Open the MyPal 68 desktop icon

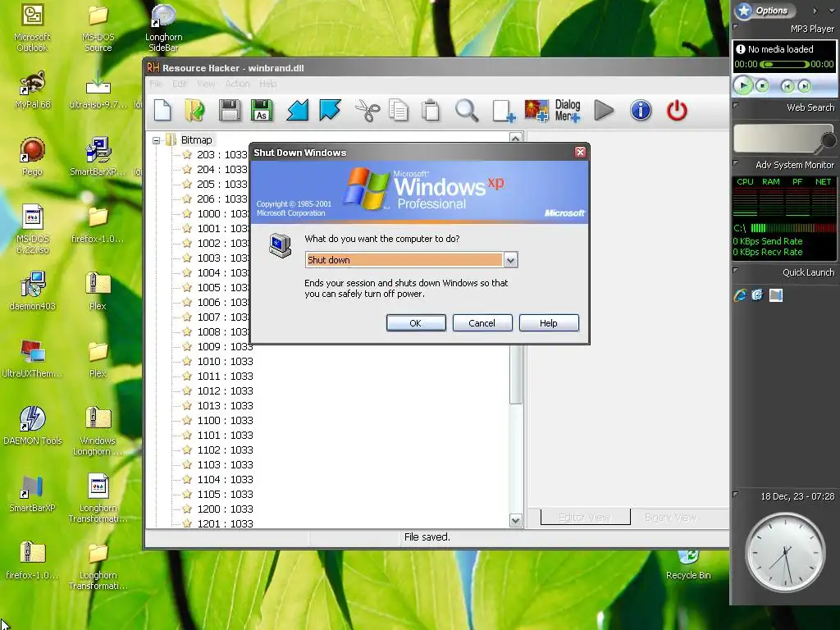[x=32, y=89]
